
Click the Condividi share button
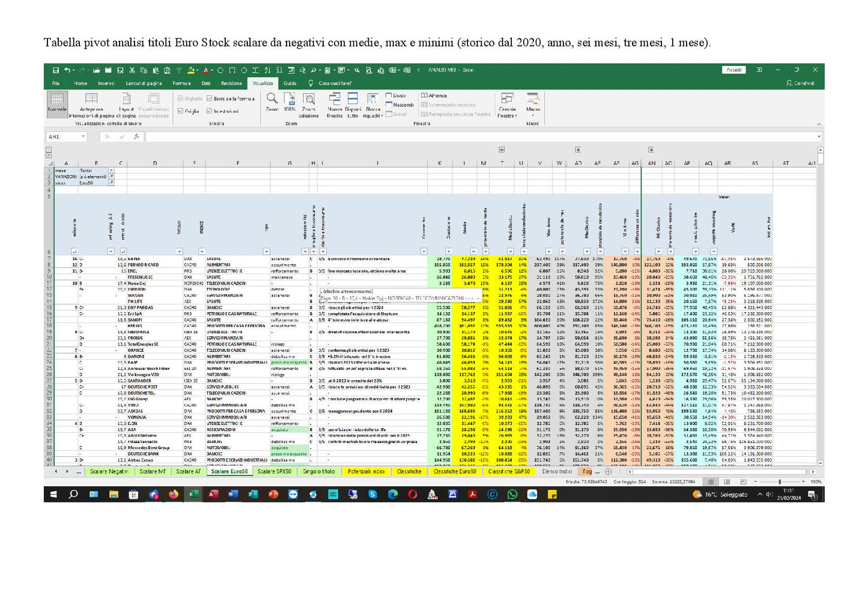tap(801, 83)
